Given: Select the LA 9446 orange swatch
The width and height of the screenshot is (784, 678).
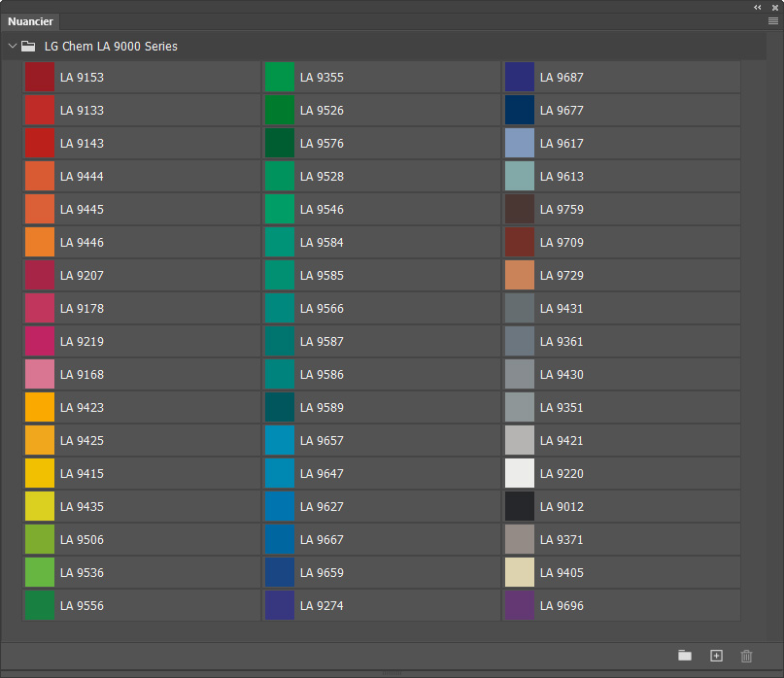Looking at the screenshot, I should click(x=40, y=242).
